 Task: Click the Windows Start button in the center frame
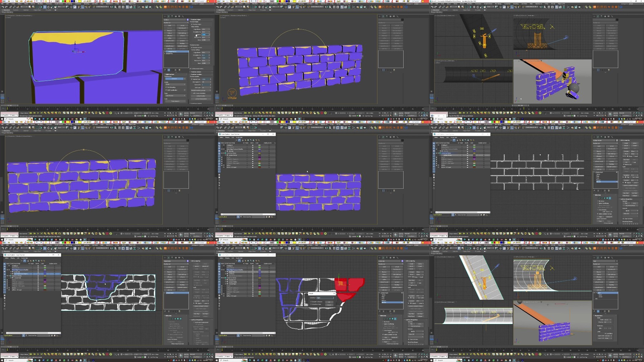coord(216,240)
